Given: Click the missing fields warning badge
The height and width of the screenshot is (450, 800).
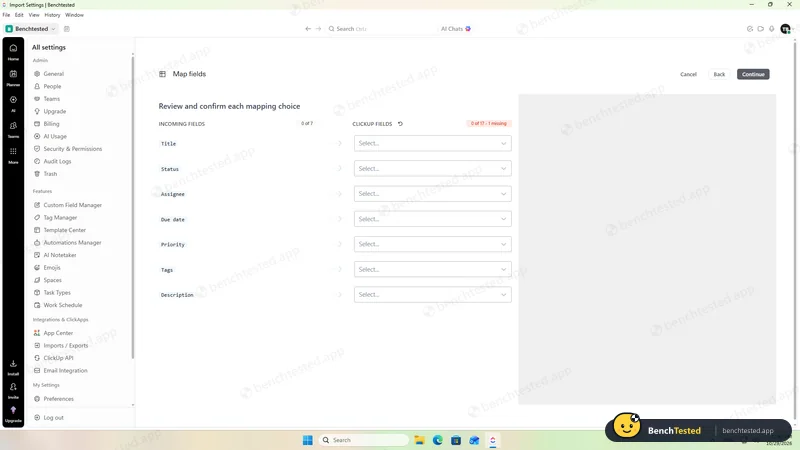Looking at the screenshot, I should 489,123.
